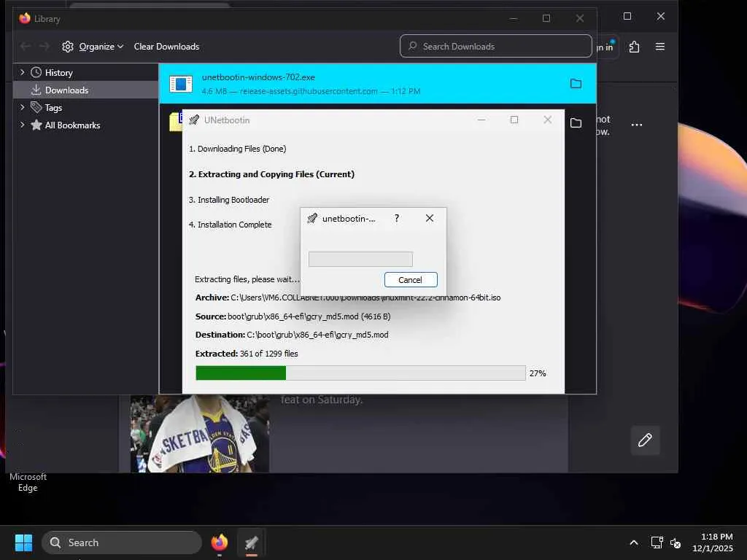Click the download arrow icon beside Downloads
Screen dimensions: 747x560
tap(36, 90)
